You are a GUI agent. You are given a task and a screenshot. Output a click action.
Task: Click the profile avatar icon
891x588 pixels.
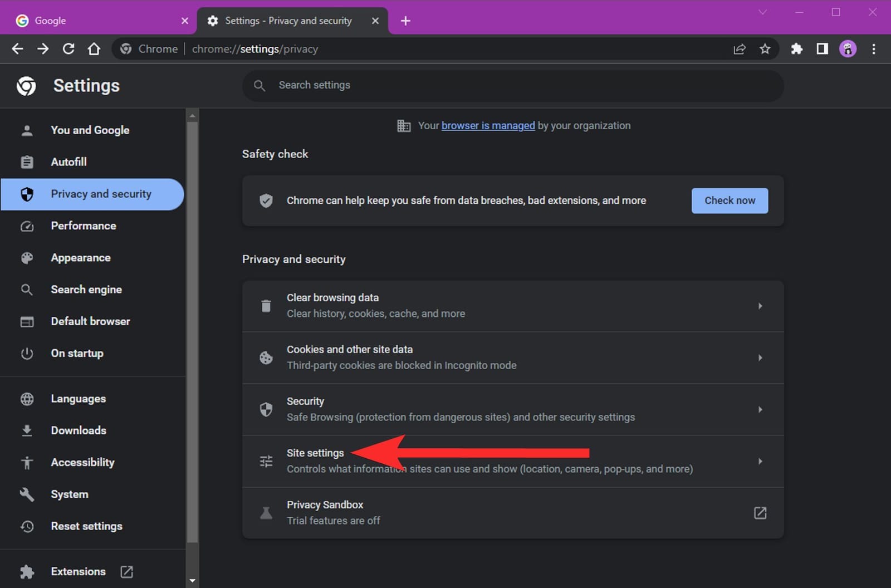pos(848,49)
